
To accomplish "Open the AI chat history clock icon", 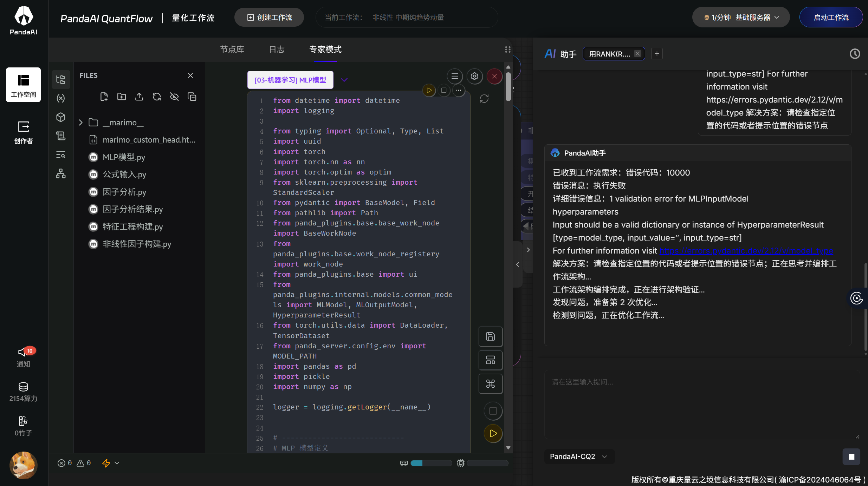I will point(855,54).
